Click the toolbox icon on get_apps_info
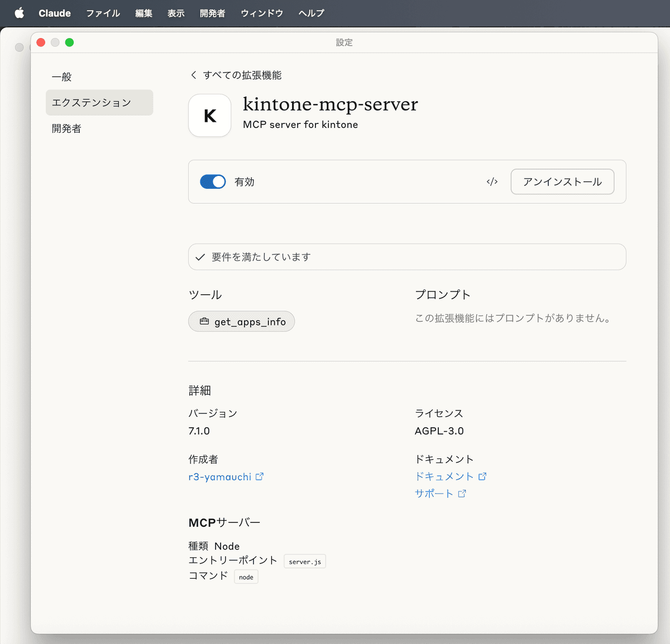The image size is (670, 644). pos(204,321)
